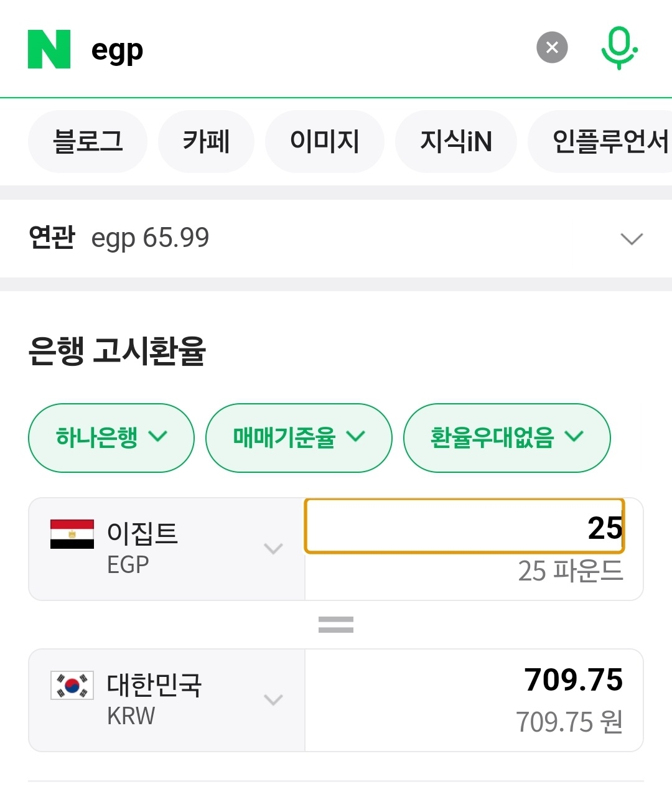Tap the green Naver N logo
Image resolution: width=672 pixels, height=797 pixels.
pyautogui.click(x=49, y=49)
